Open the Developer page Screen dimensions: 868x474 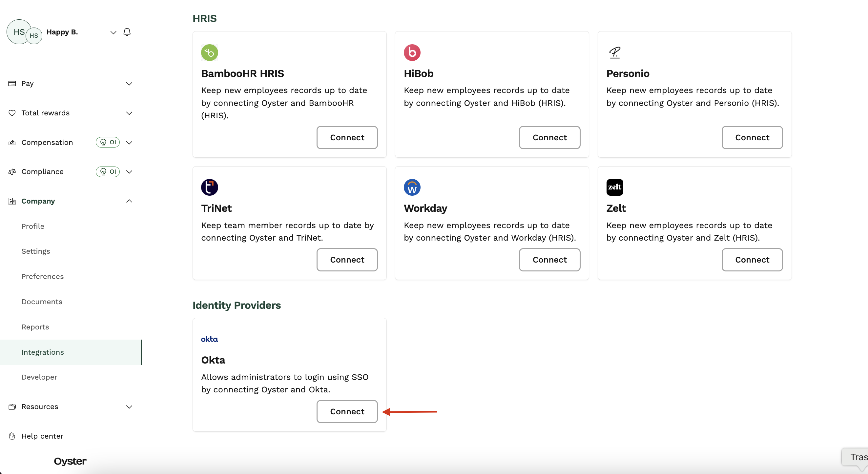point(39,377)
